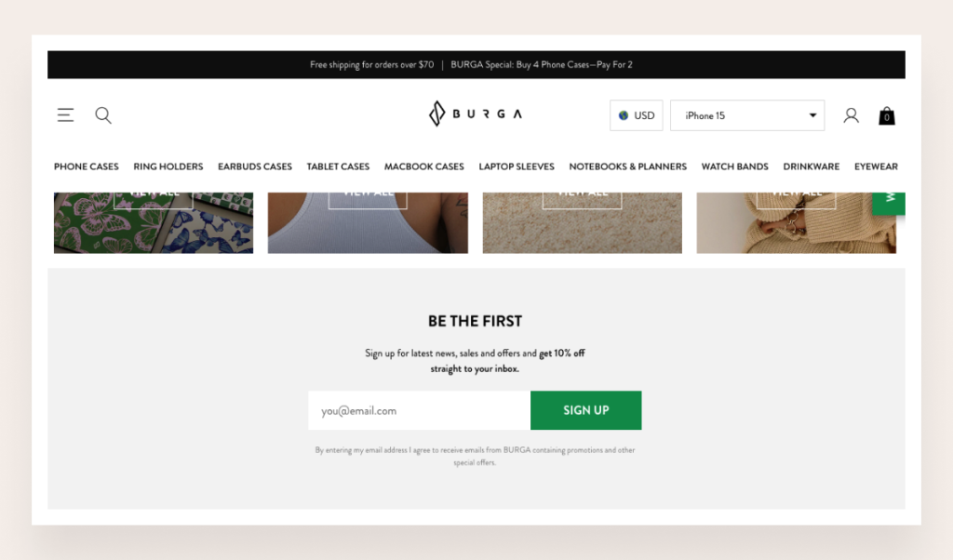
Task: Expand the iPhone 15 device dropdown
Action: (x=747, y=115)
